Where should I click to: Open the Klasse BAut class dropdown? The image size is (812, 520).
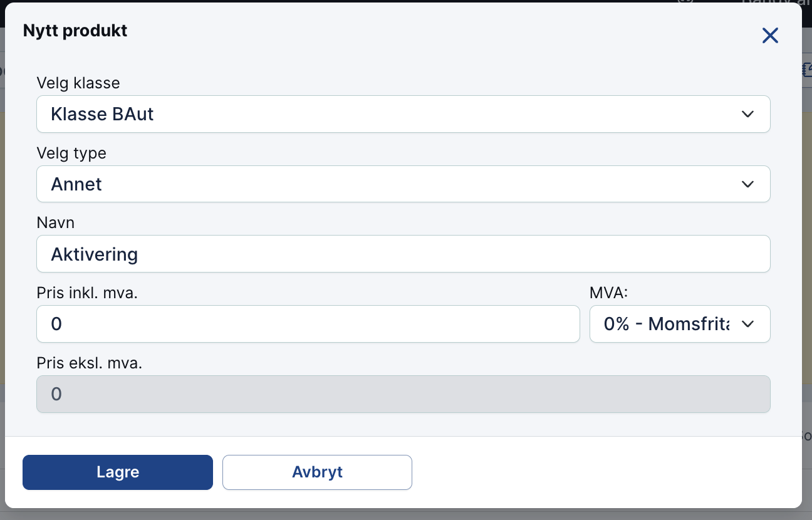[403, 114]
